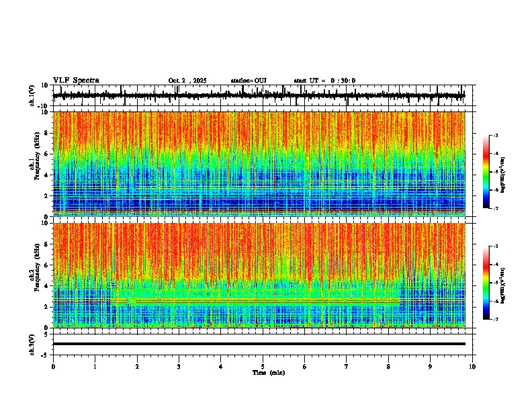532x411 pixels.
Task: Click the "start UT = 0 :30: 0" text
Action: click(324, 81)
